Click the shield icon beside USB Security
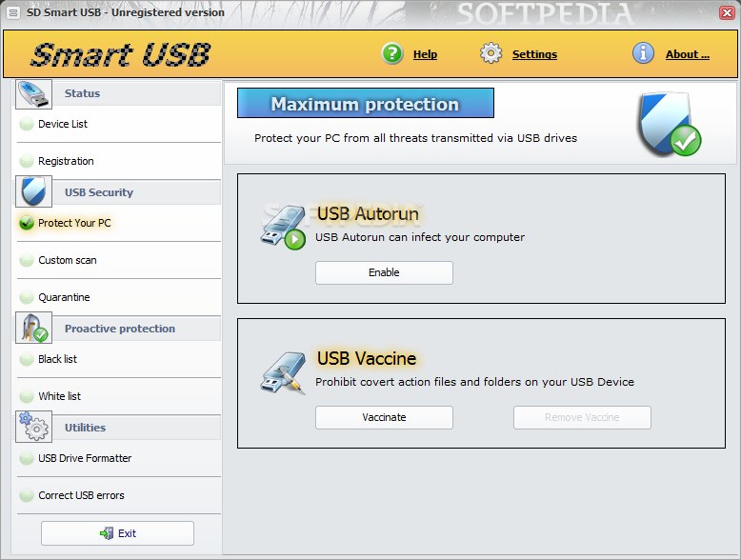Viewport: 741px width, 560px height. 33,191
